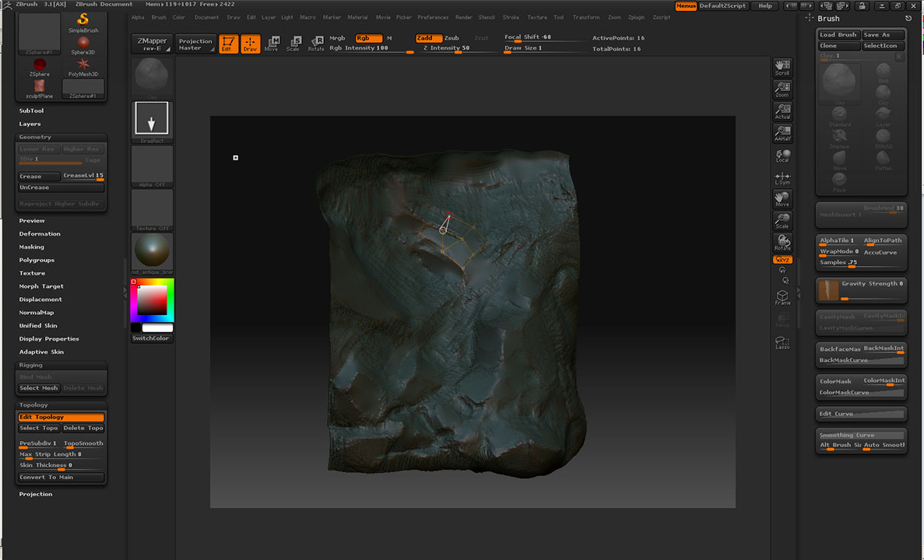
Task: Expand the Polygroups section
Action: coord(37,260)
